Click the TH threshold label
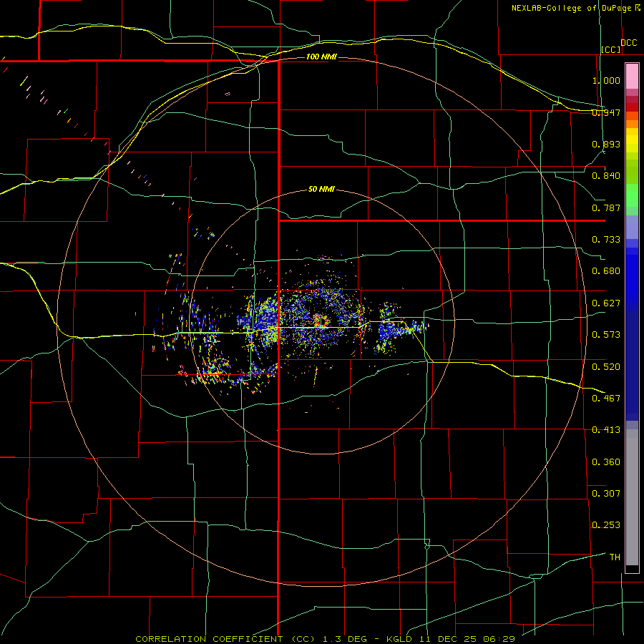This screenshot has height=644, width=644. click(615, 557)
